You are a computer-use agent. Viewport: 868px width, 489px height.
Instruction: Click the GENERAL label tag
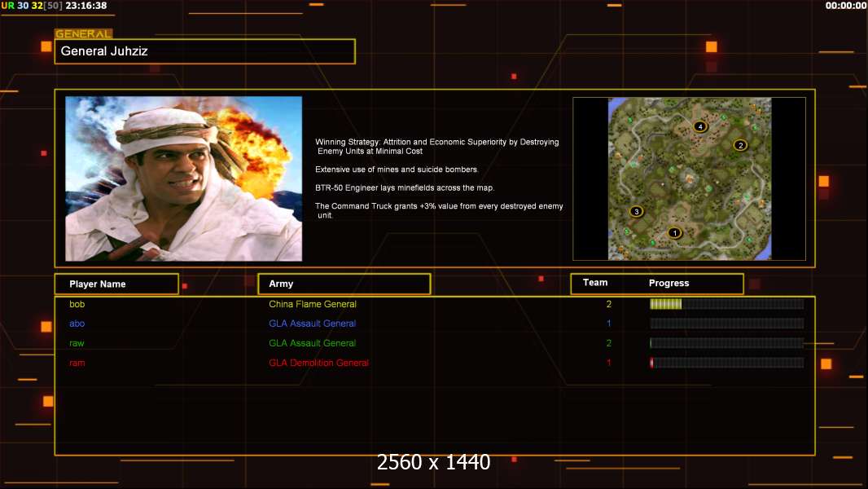coord(84,33)
